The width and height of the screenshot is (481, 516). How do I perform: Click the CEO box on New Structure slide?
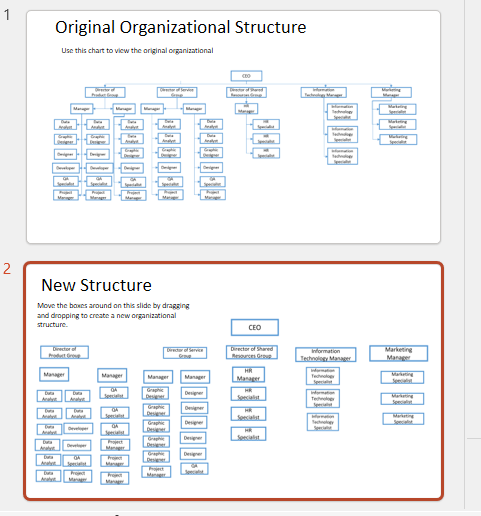click(255, 327)
